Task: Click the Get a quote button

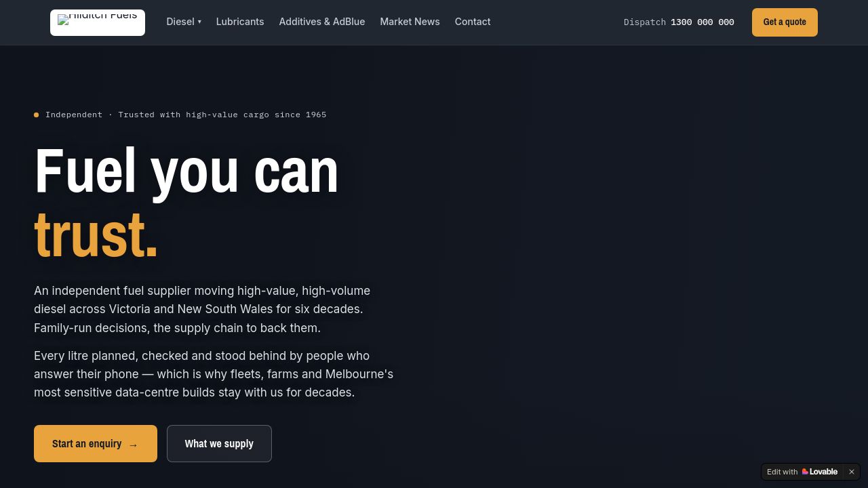Action: [785, 22]
